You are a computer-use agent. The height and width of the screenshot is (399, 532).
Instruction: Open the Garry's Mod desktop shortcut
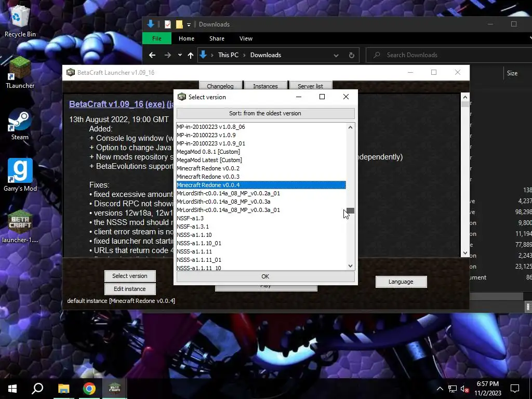coord(20,176)
